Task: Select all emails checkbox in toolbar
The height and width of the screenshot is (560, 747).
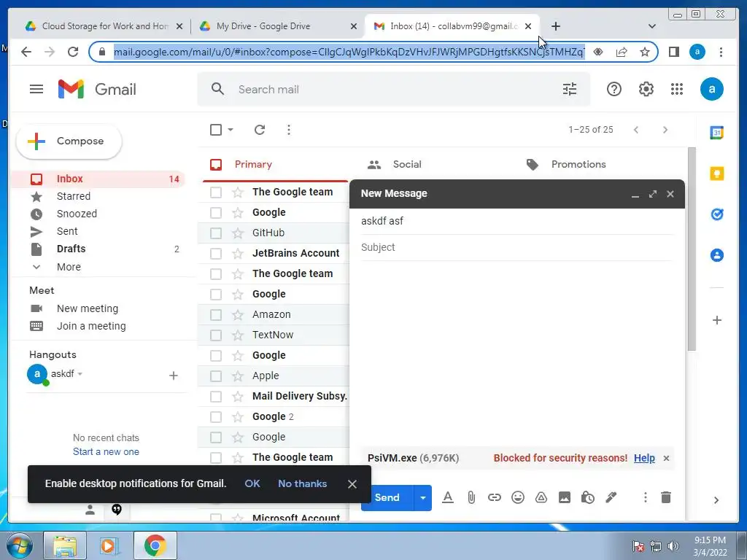Action: pos(216,130)
